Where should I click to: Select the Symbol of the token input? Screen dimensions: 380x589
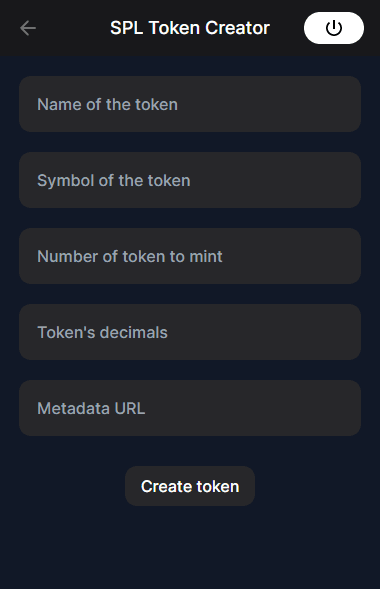190,180
